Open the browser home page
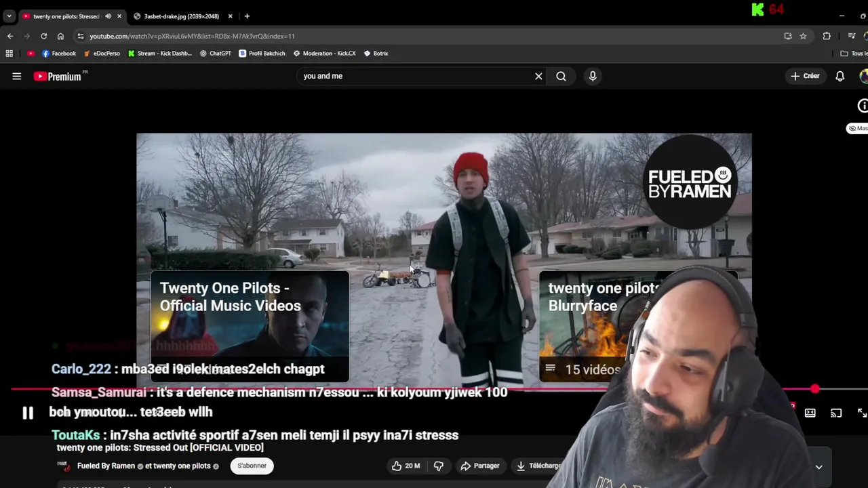 coord(60,36)
